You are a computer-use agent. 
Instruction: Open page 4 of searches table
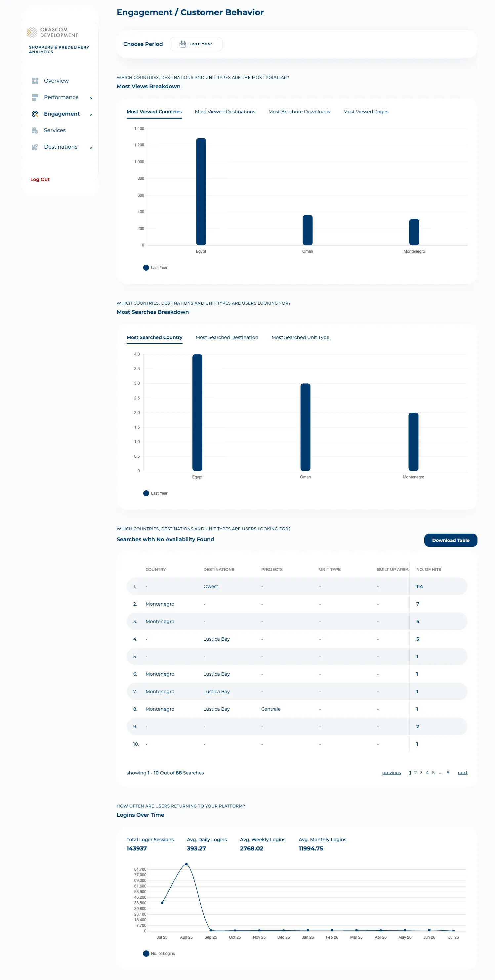click(427, 773)
